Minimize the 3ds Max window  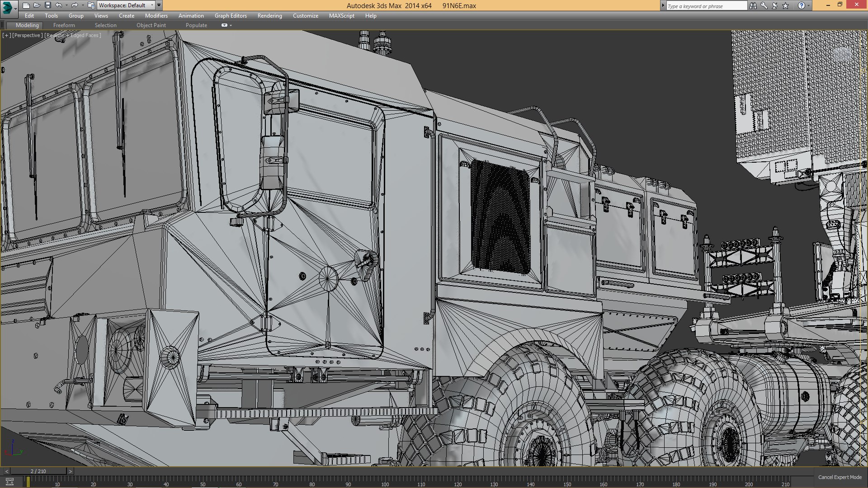pos(828,5)
